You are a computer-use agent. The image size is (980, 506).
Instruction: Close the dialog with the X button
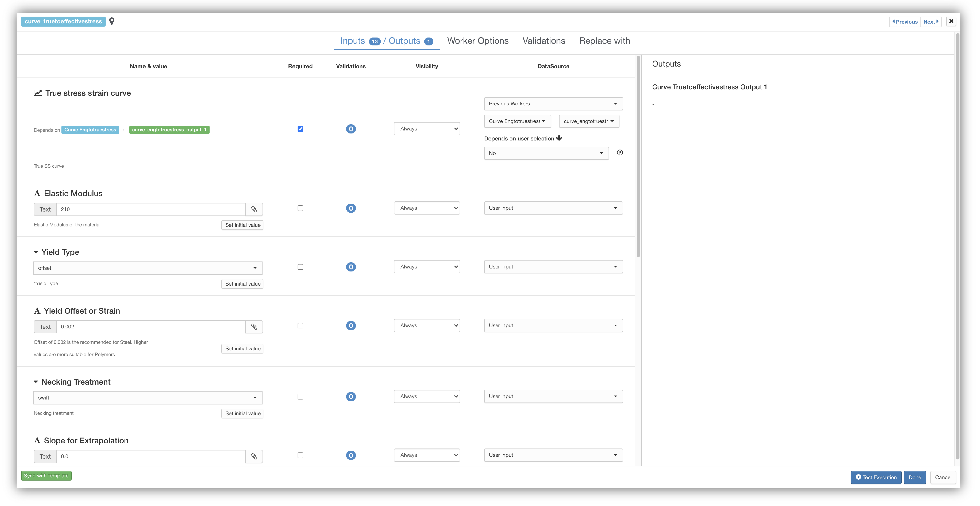coord(951,21)
